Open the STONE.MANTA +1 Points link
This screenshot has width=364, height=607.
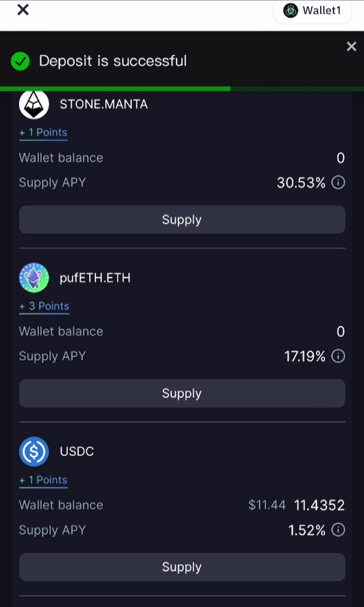[x=43, y=133]
